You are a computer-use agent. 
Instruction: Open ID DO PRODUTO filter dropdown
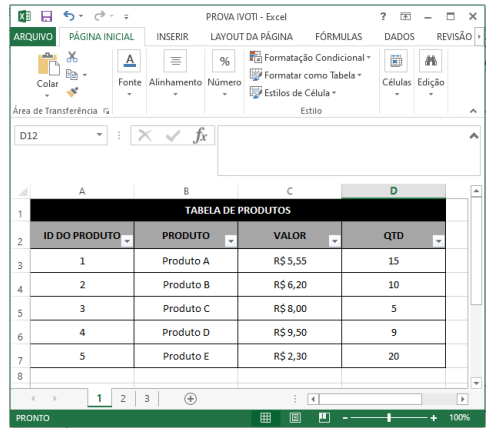[127, 241]
